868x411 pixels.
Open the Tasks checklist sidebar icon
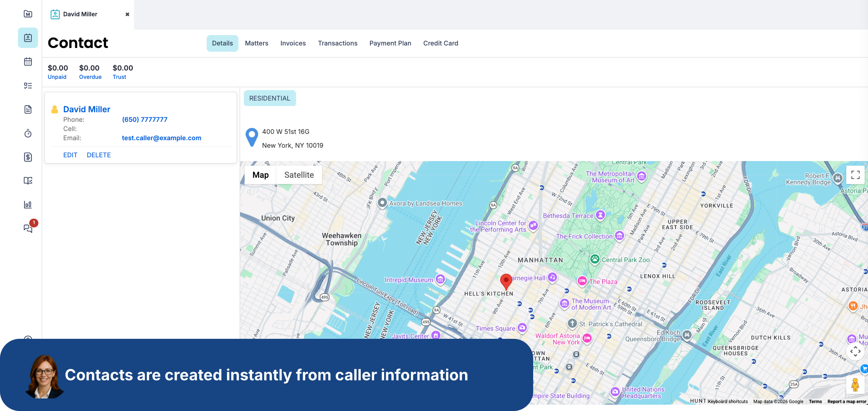(x=28, y=86)
